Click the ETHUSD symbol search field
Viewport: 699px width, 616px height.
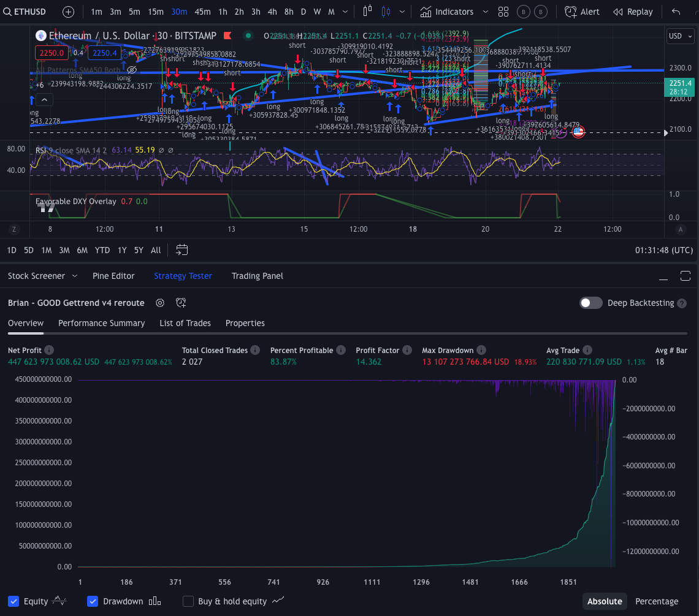(29, 11)
